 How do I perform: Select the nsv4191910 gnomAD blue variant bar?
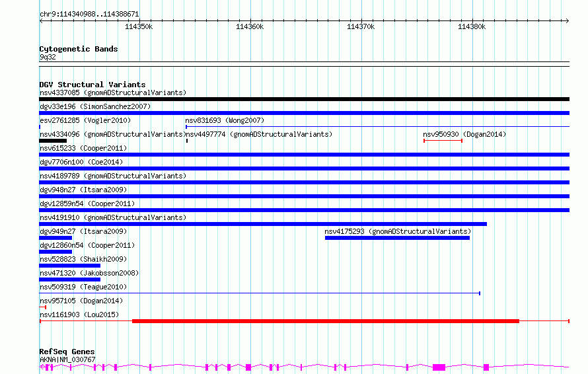point(263,224)
